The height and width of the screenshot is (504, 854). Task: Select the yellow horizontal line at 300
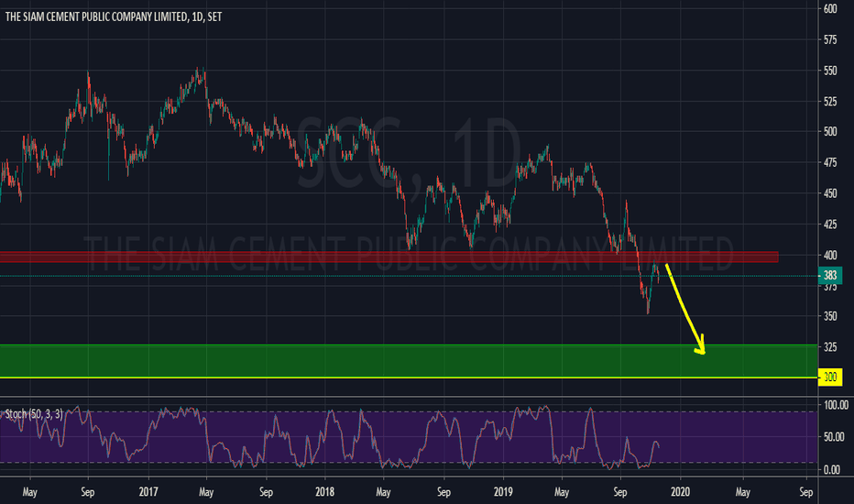pyautogui.click(x=409, y=377)
